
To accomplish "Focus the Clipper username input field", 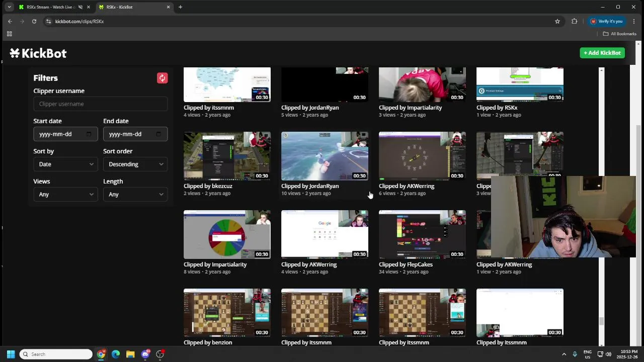I will [101, 104].
